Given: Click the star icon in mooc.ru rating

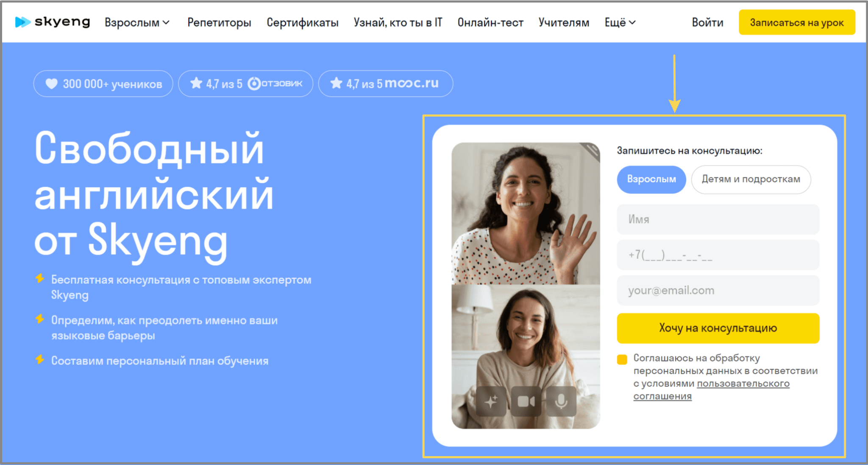Looking at the screenshot, I should [337, 83].
